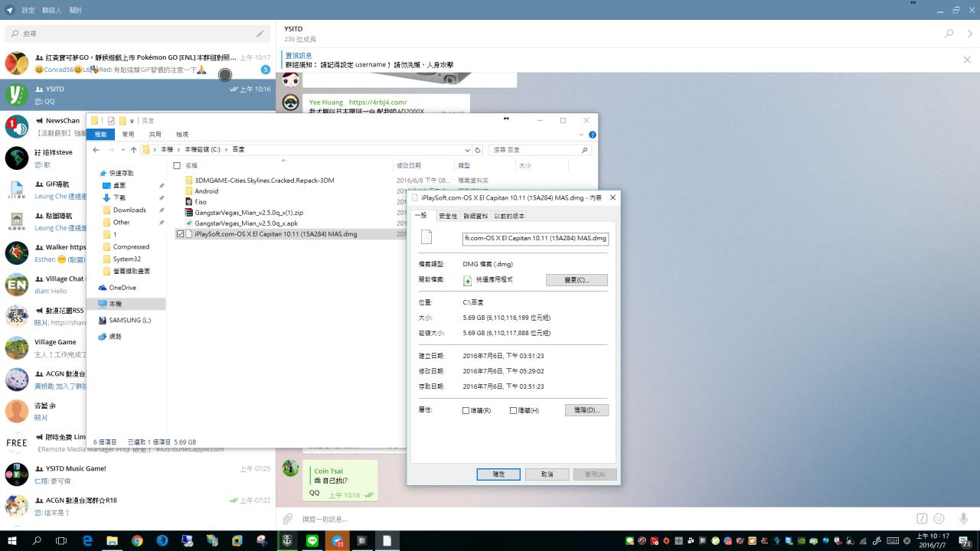Click the Explorer up-directory arrow
Image resolution: width=980 pixels, height=551 pixels.
[x=134, y=150]
